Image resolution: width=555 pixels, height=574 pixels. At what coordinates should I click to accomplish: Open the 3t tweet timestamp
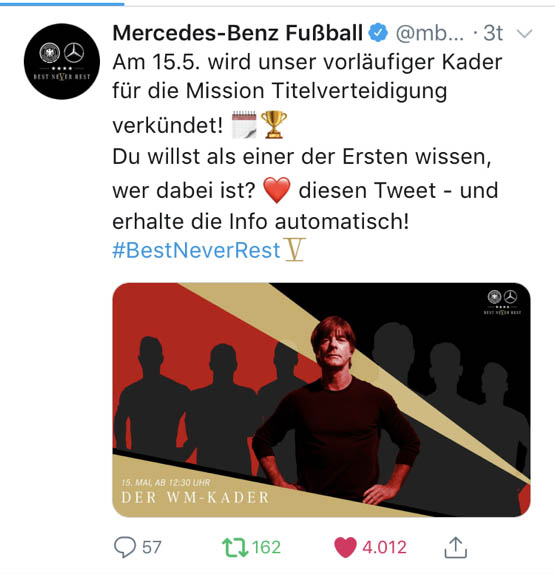(x=493, y=33)
